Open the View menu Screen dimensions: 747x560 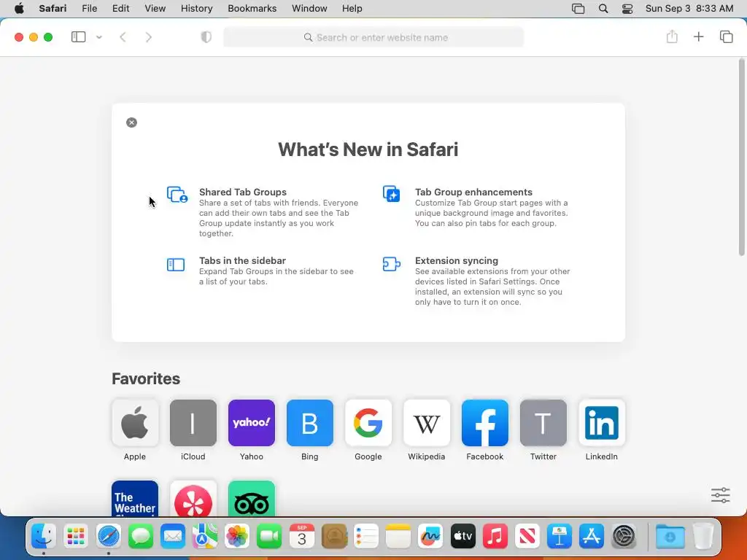tap(155, 9)
